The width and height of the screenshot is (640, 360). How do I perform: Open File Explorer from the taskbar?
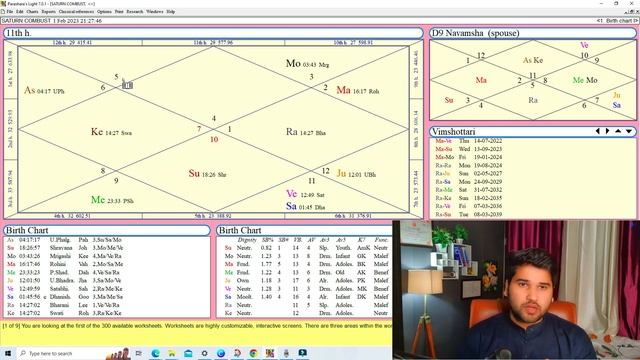172,353
